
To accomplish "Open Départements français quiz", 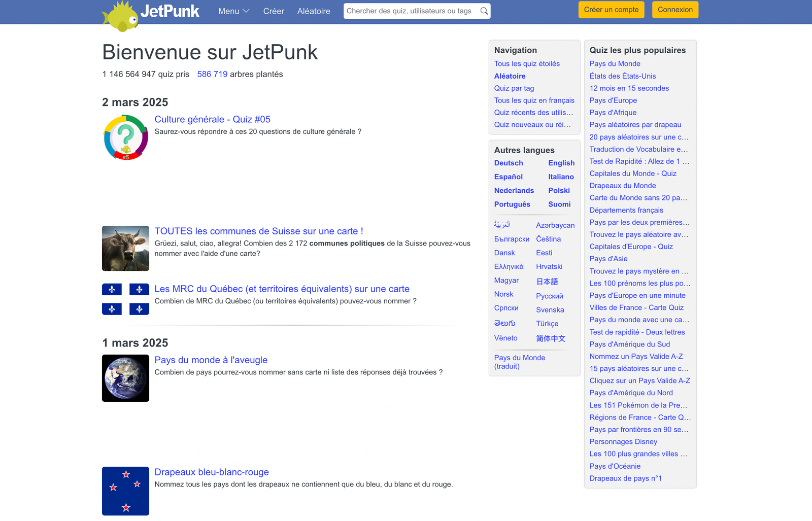I will pyautogui.click(x=626, y=210).
